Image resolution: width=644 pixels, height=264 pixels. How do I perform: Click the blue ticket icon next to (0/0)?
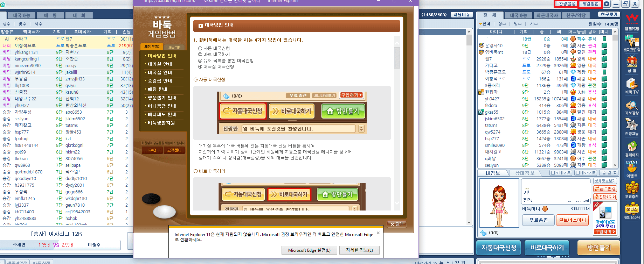[483, 233]
